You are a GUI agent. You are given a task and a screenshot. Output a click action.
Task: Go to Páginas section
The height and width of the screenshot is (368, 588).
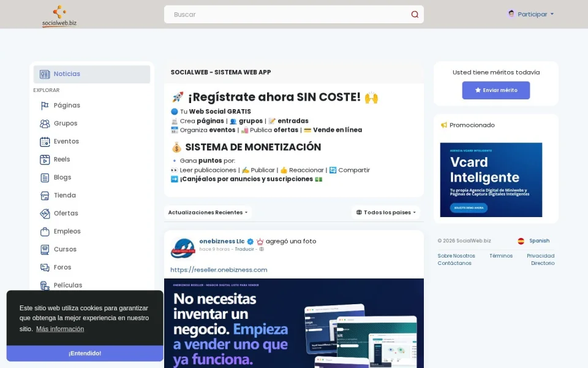tap(92, 105)
